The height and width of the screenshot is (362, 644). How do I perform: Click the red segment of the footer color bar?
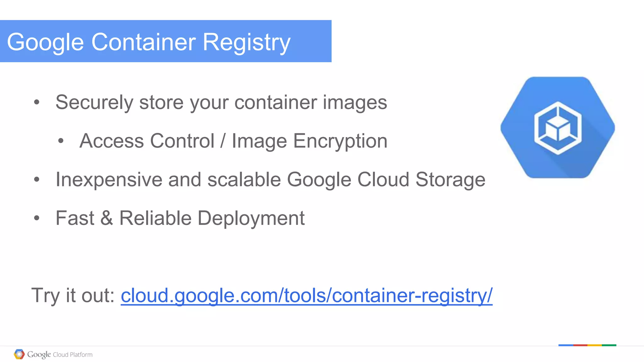coord(580,345)
